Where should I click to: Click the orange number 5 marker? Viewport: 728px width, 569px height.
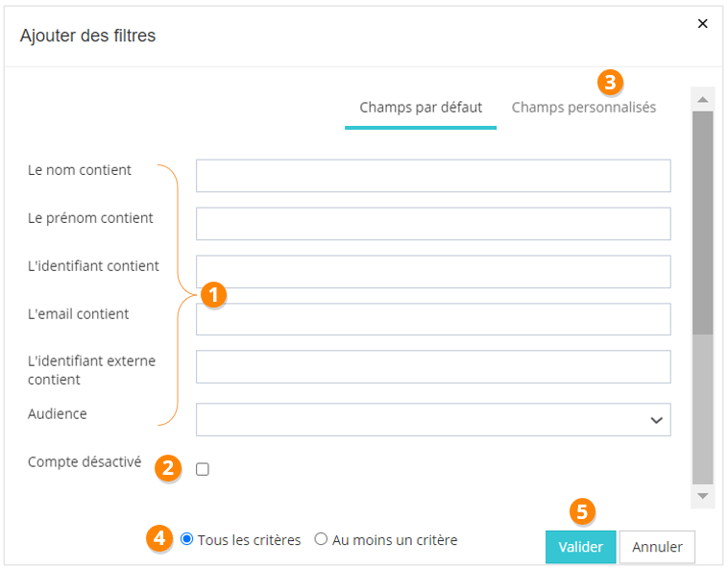(580, 510)
